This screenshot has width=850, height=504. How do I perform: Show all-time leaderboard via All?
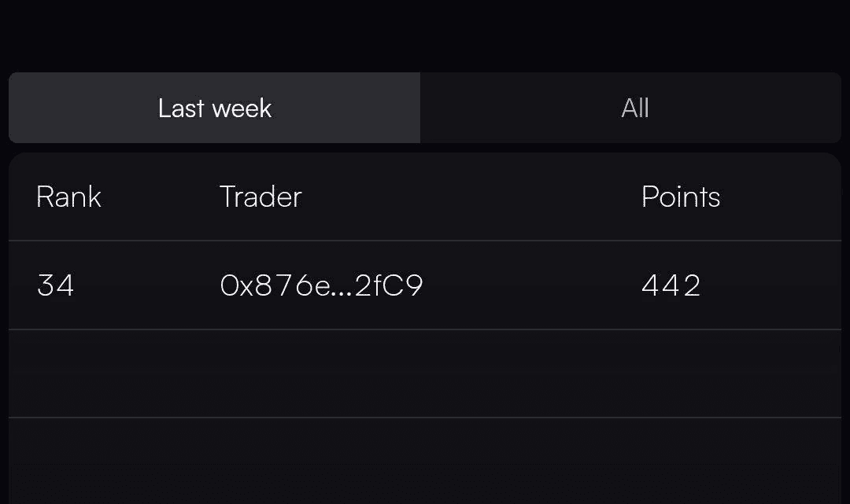pyautogui.click(x=630, y=108)
